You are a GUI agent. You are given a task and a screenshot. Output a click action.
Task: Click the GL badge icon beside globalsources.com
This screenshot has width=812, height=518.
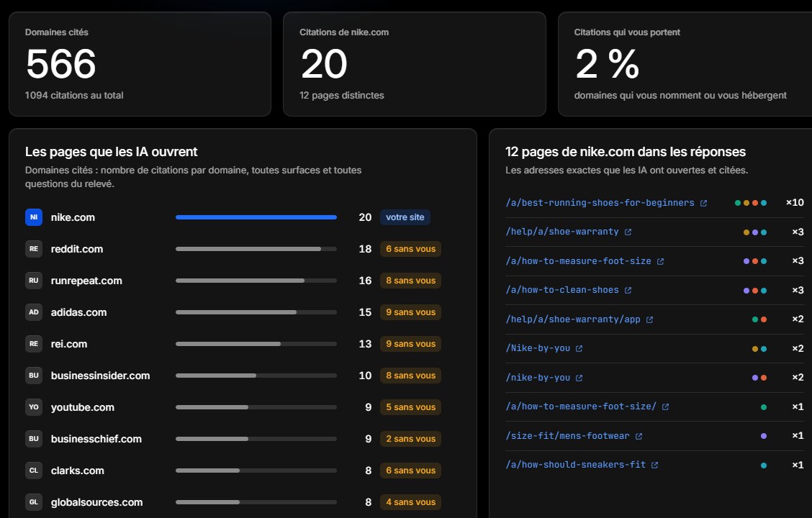34,502
